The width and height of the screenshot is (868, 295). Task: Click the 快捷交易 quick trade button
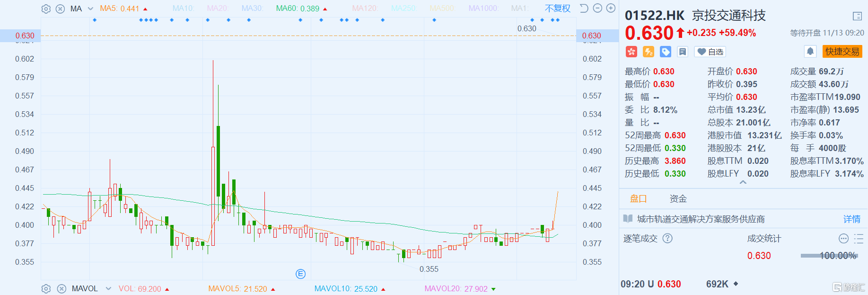point(842,51)
